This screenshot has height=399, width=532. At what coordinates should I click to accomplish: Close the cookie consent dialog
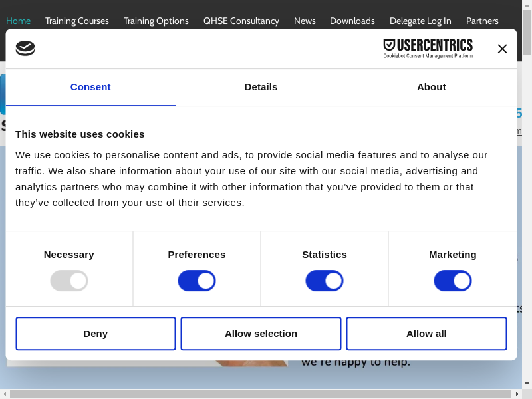[502, 49]
